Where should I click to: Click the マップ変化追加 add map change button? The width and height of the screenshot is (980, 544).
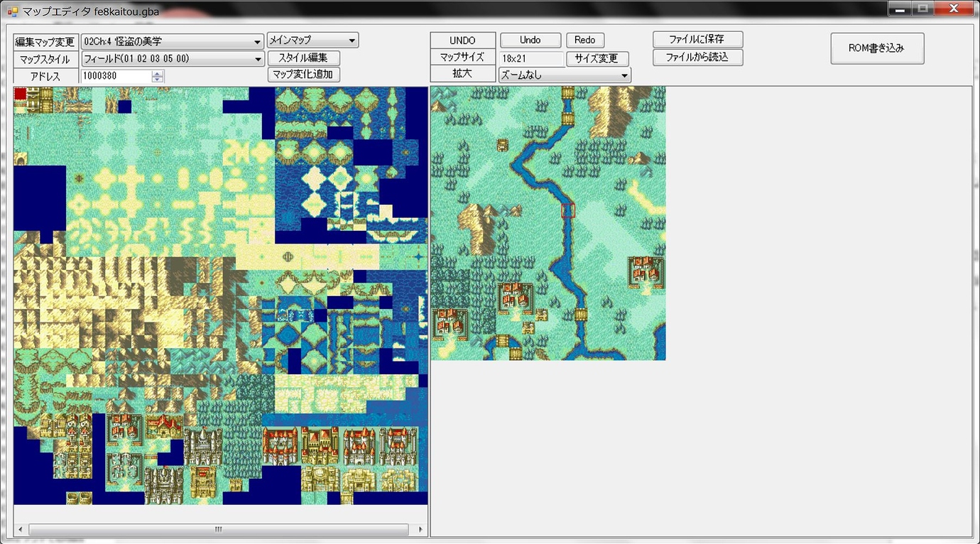pos(303,74)
